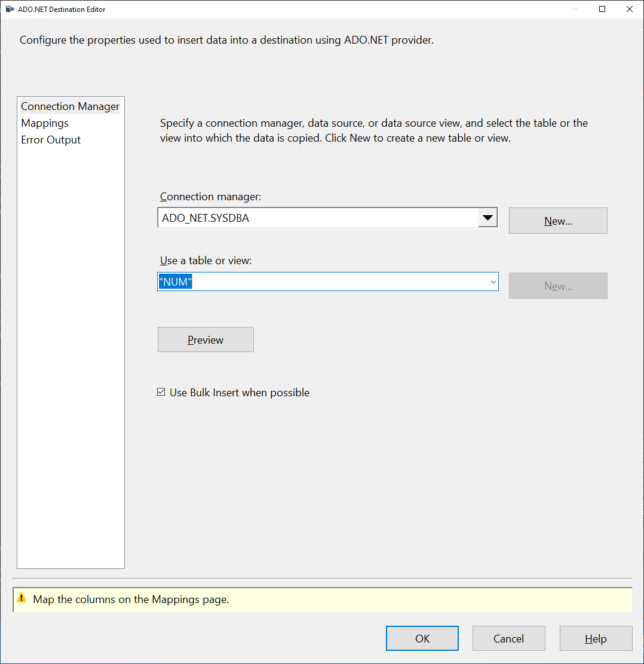Click the Preview button
The height and width of the screenshot is (664, 644).
pos(206,339)
